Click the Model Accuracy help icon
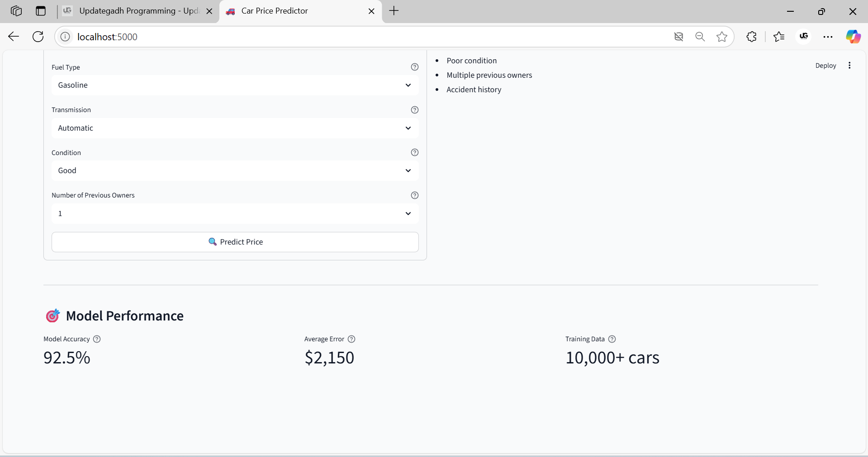The image size is (868, 457). 97,339
